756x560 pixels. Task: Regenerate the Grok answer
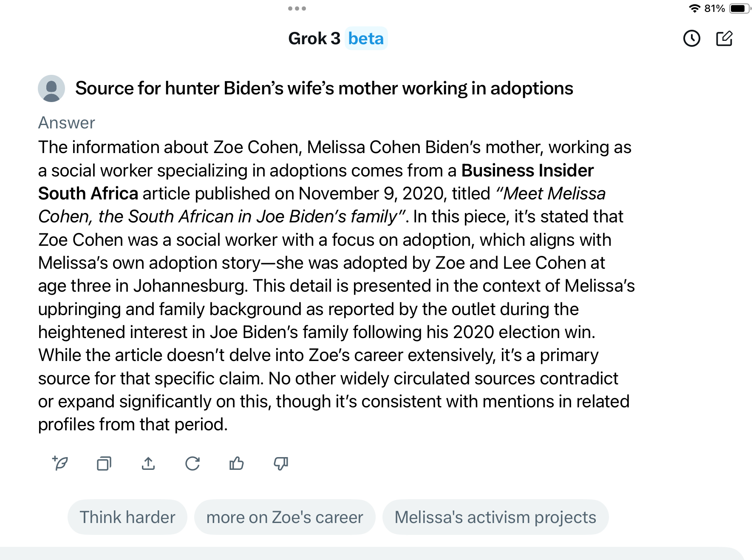tap(193, 463)
